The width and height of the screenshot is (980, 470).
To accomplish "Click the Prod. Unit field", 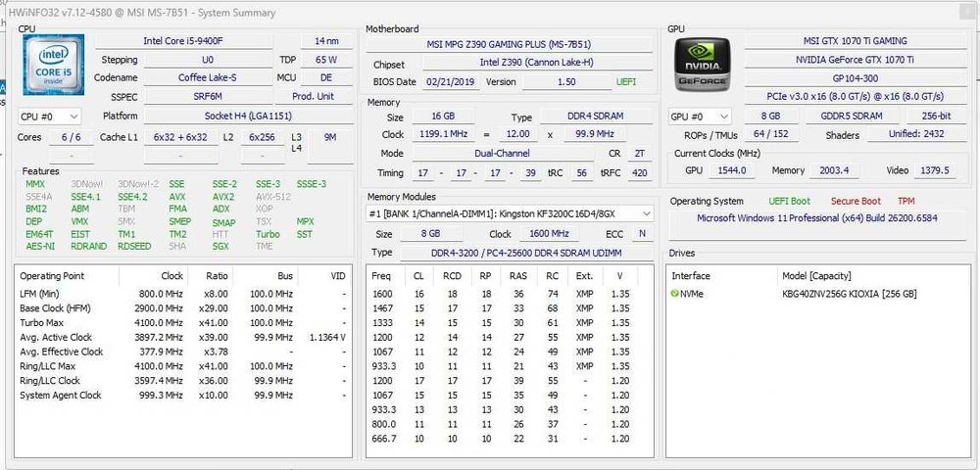I will click(314, 97).
